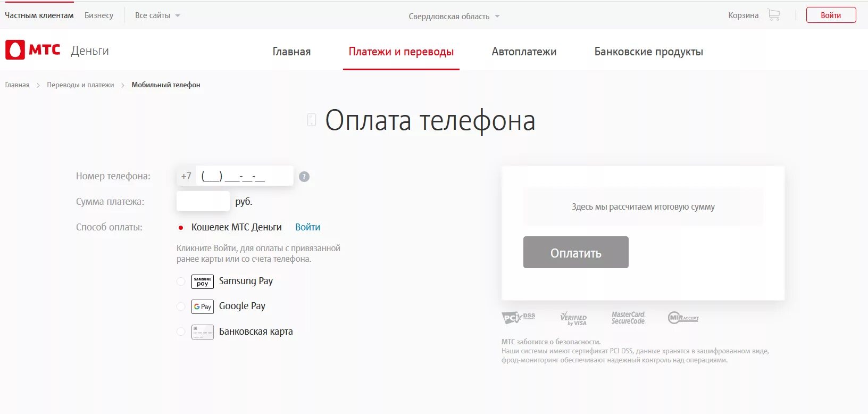The width and height of the screenshot is (868, 414).
Task: Click the Деньги text beside the logo
Action: click(90, 51)
